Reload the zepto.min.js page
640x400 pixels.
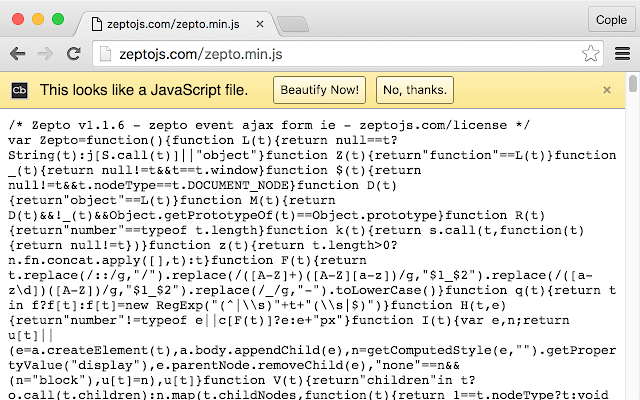pyautogui.click(x=74, y=53)
